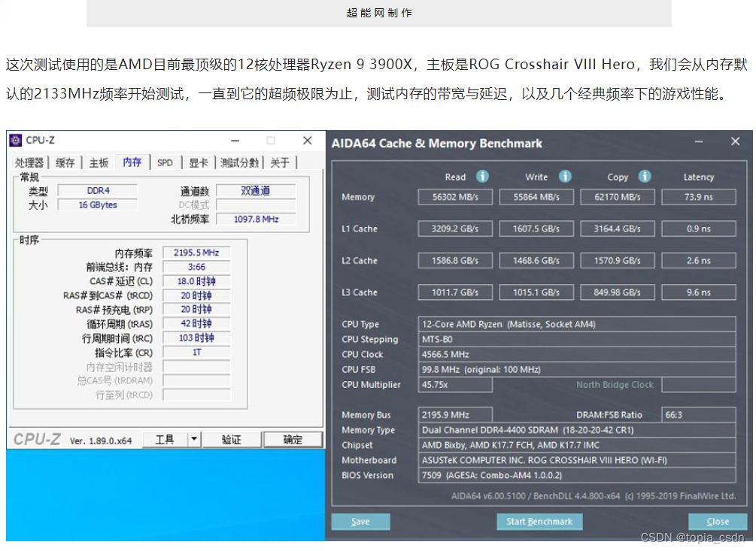Click the 验证 button
The height and width of the screenshot is (551, 756).
click(232, 439)
